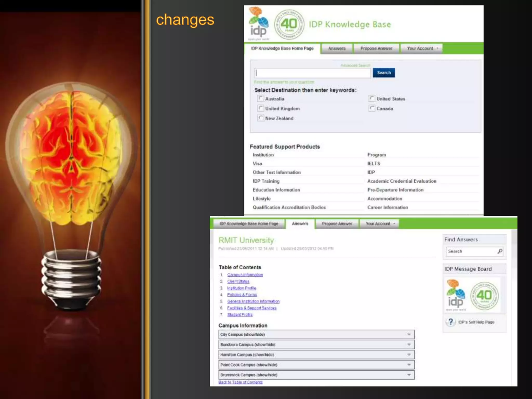Select the Canada destination radio button
Viewport: 532px width, 399px height.
point(372,108)
